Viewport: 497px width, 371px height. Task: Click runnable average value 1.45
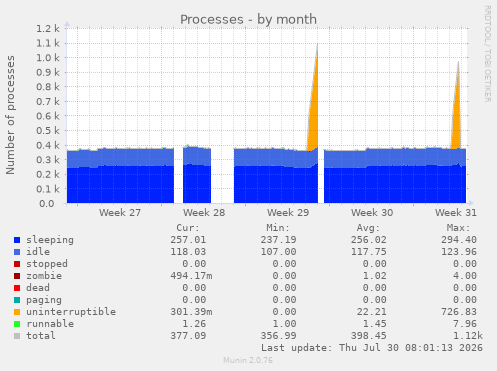(375, 324)
